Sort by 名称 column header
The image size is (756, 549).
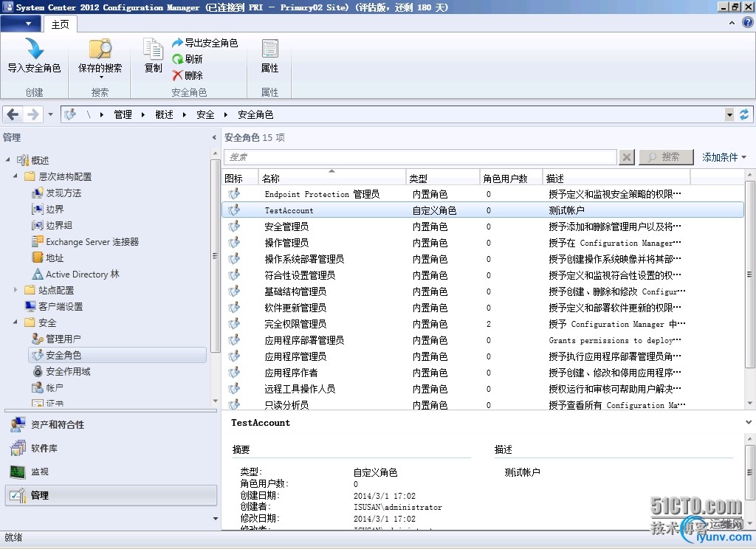point(331,178)
